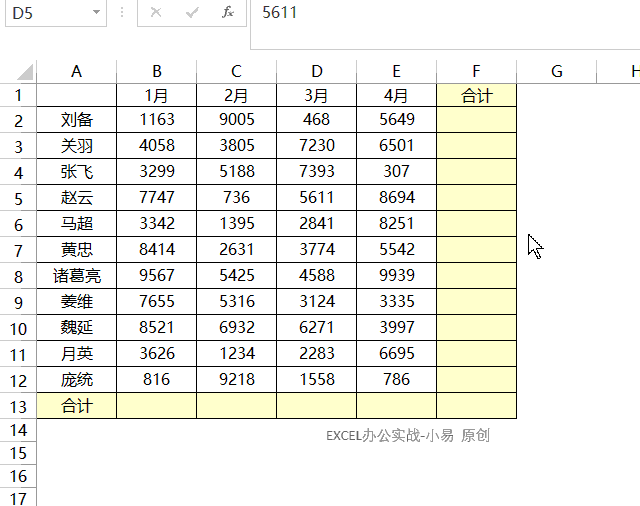
Task: Select row 14 header
Action: point(18,430)
